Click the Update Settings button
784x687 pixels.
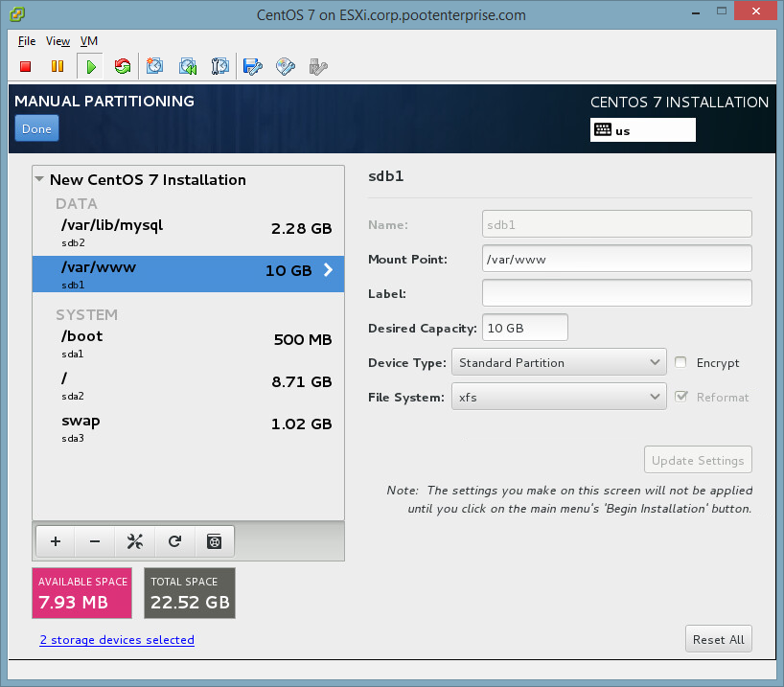[x=698, y=460]
